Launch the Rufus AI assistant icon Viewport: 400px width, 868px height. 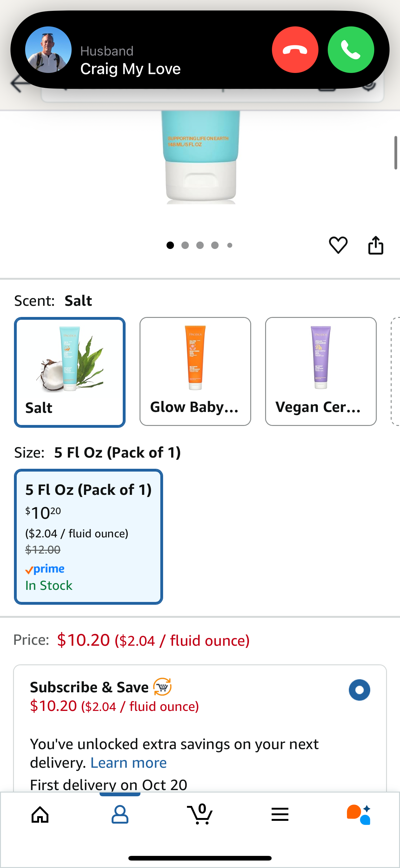[x=359, y=814]
